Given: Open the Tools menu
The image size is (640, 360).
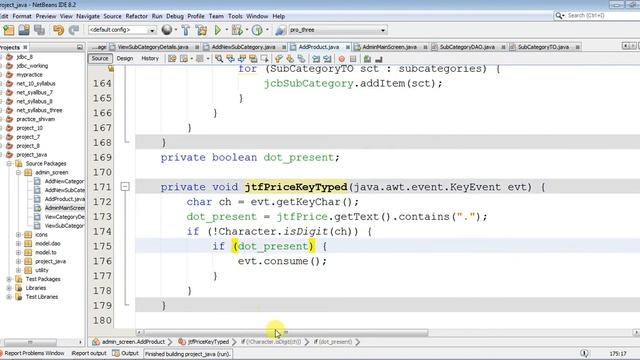Looking at the screenshot, I should point(235,16).
